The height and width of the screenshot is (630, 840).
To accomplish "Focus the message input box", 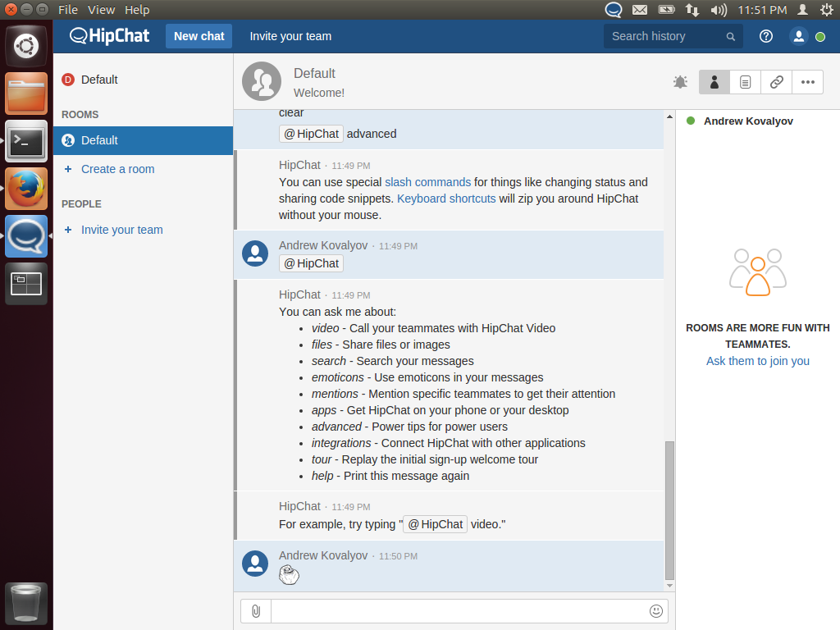I will pos(459,610).
